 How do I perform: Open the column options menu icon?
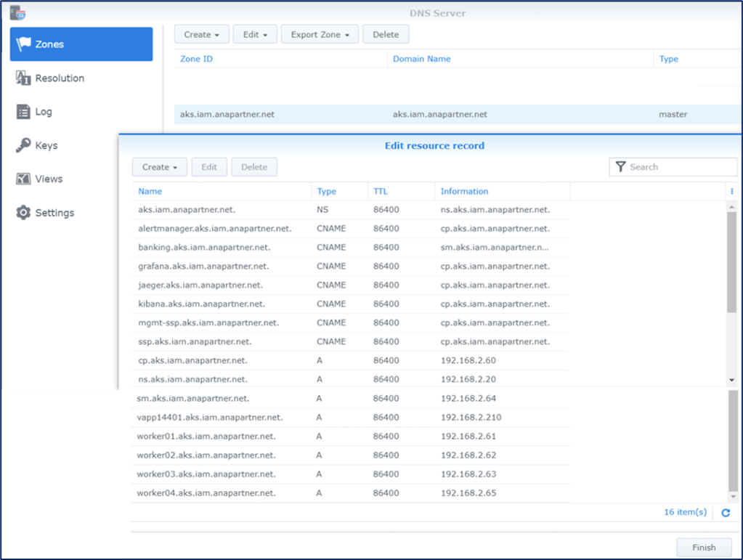coord(731,192)
